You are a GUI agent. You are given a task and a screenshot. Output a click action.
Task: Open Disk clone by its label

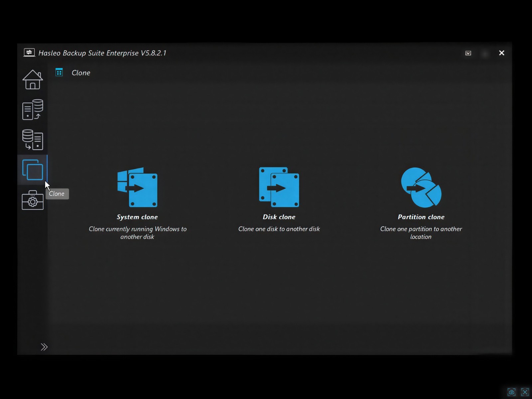279,217
